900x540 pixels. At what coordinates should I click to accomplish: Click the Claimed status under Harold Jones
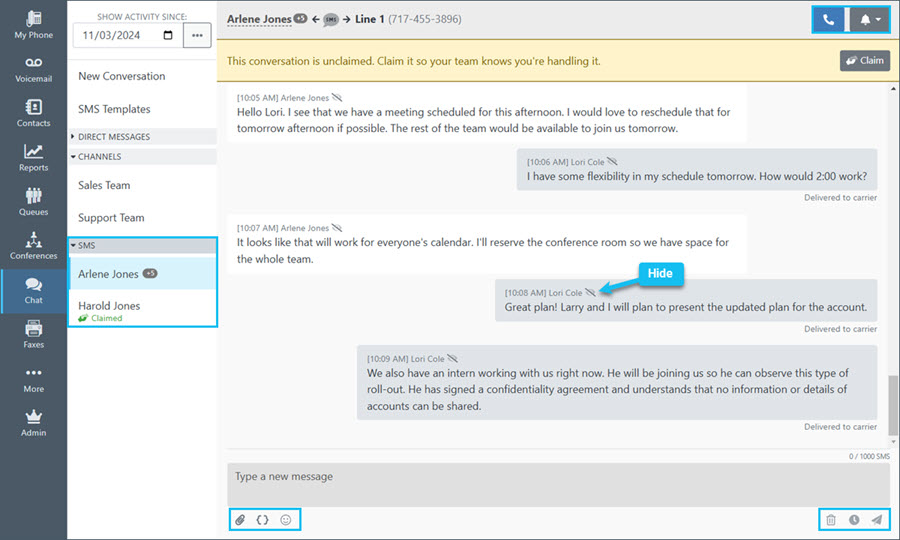coord(101,318)
